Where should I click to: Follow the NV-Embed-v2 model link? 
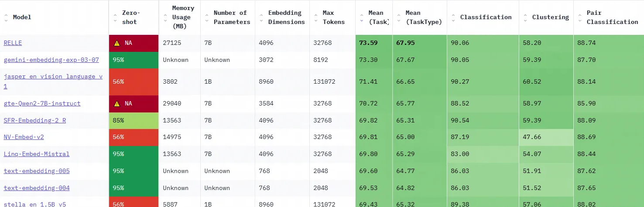point(24,137)
